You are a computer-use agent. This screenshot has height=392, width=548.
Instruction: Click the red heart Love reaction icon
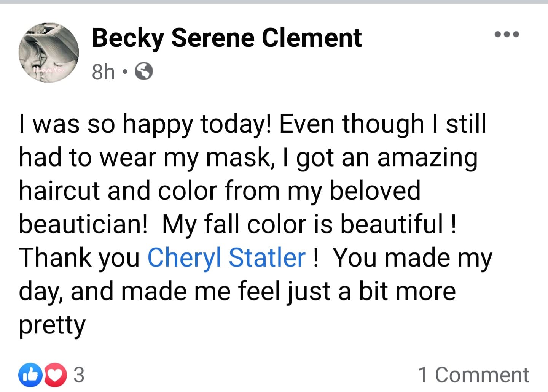pyautogui.click(x=55, y=375)
